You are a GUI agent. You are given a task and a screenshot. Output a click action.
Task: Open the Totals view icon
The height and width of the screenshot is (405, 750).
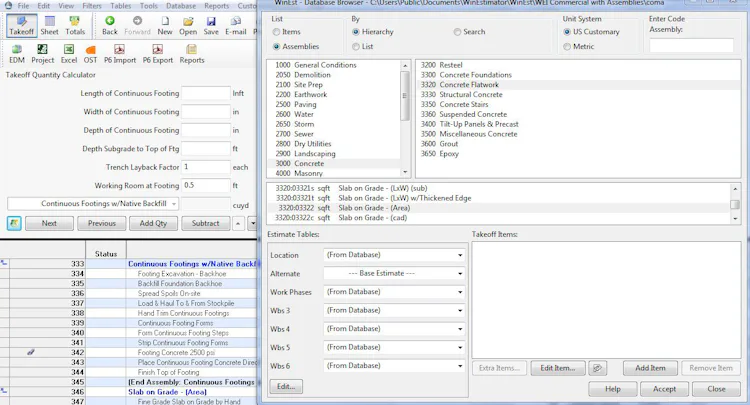tap(75, 25)
